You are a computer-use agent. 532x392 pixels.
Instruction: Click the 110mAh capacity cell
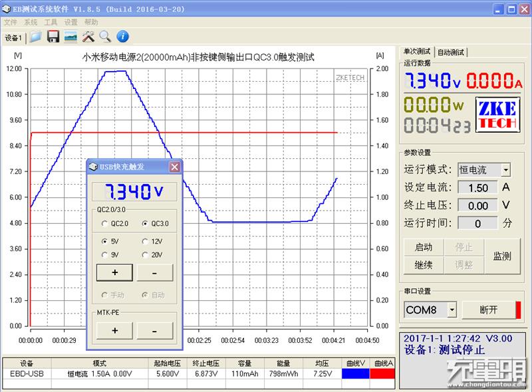pyautogui.click(x=245, y=373)
